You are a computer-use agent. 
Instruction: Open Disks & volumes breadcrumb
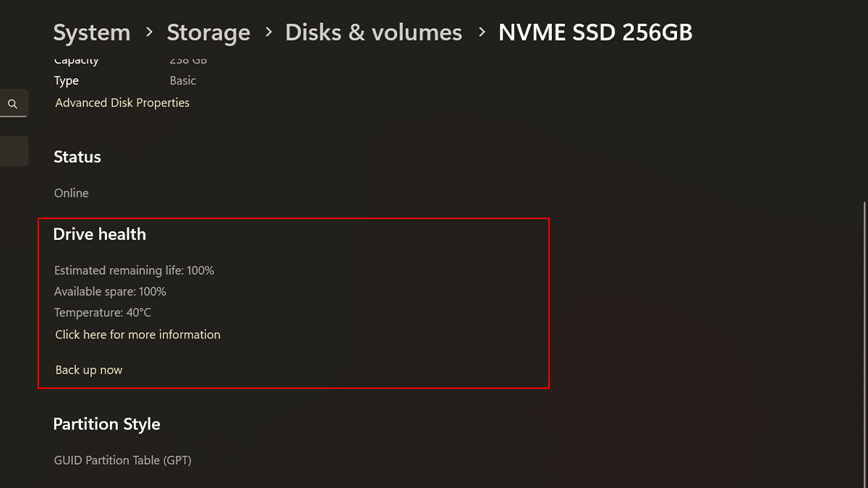(x=373, y=33)
